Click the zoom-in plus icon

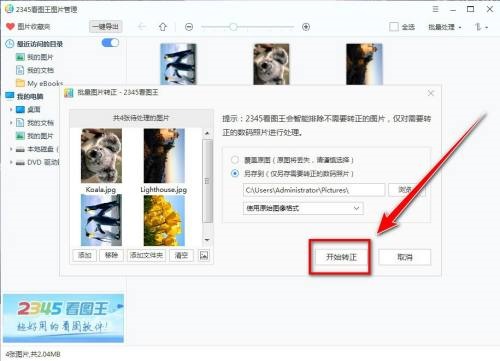(306, 27)
